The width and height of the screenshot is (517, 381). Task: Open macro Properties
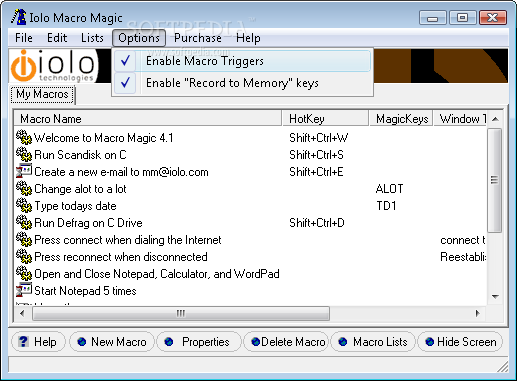pos(199,342)
